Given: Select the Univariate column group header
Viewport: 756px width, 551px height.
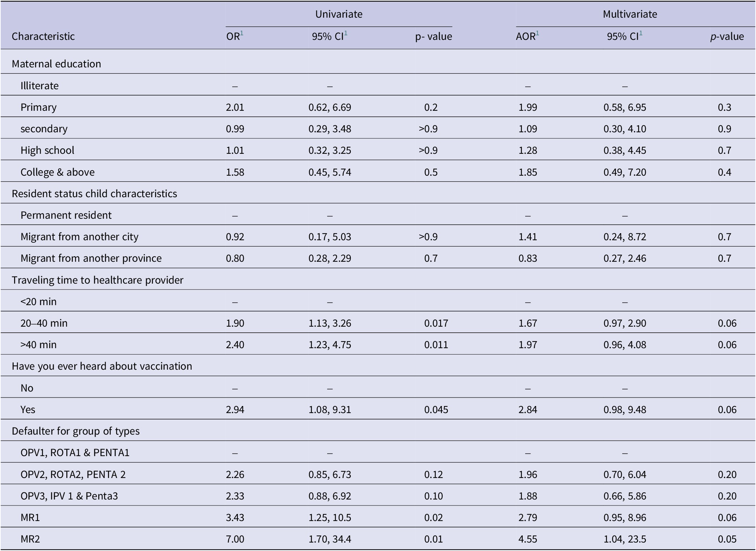Looking at the screenshot, I should (339, 14).
